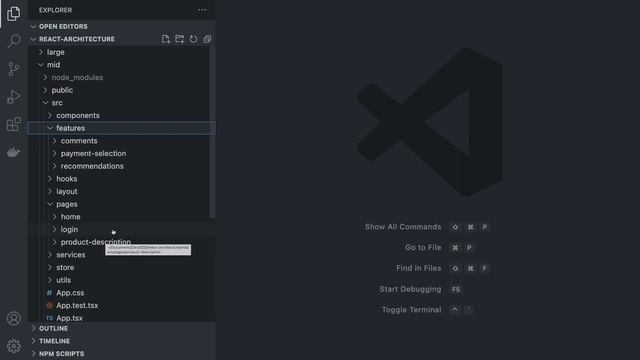Screen dimensions: 640x360
Task: Click the Explorer file tree scrollbar
Action: click(212, 132)
